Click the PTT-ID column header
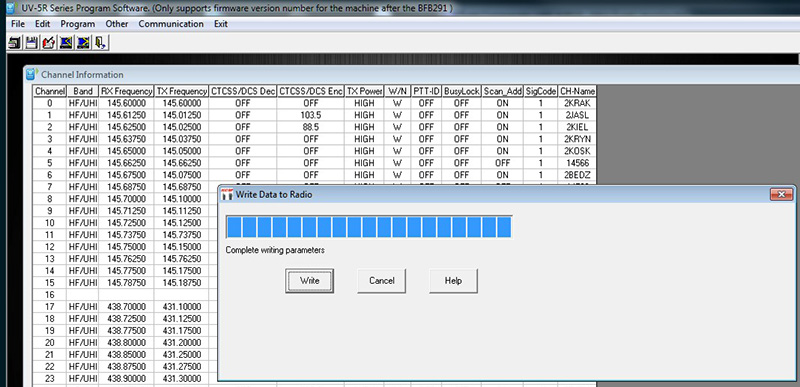The width and height of the screenshot is (800, 387). [426, 91]
